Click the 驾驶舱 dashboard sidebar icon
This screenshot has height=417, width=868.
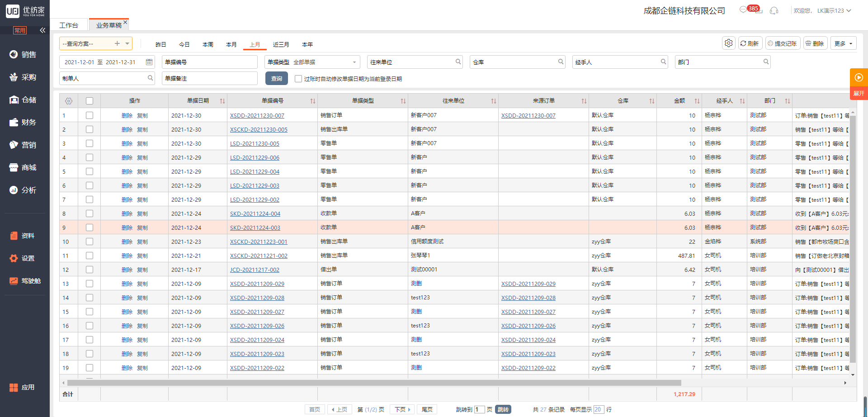click(x=14, y=281)
